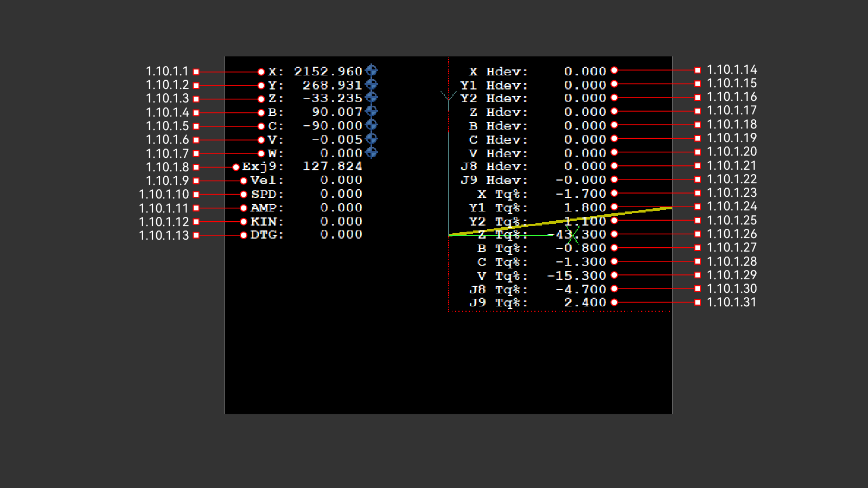Click the J9 Hdev reading -0.000
This screenshot has width=868, height=488.
[580, 180]
